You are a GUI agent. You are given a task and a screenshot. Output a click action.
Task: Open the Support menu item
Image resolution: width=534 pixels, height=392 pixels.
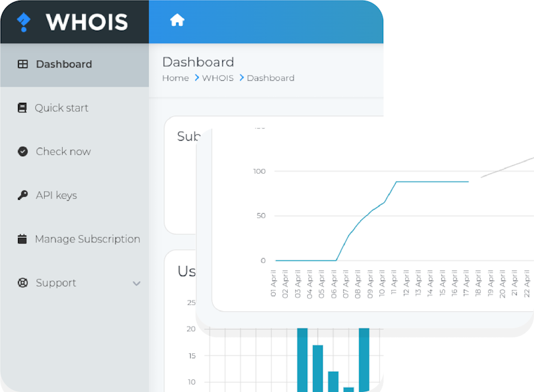pyautogui.click(x=56, y=283)
